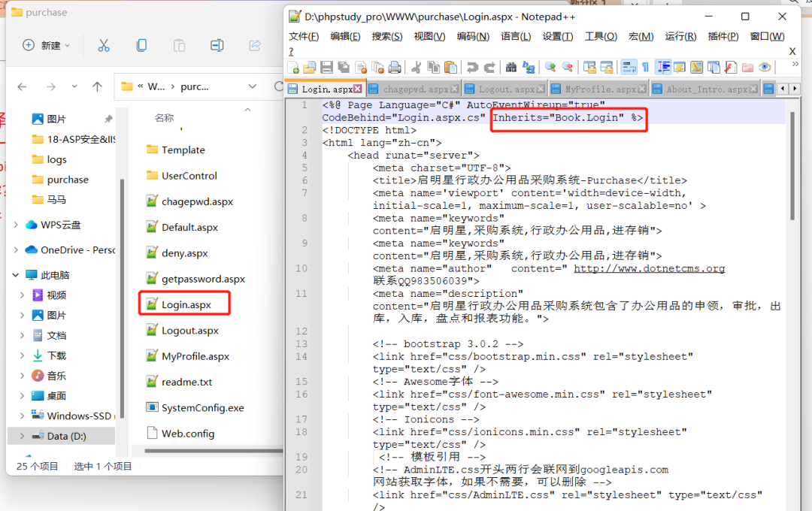Expand the WPS云盘 tree node

tap(16, 225)
